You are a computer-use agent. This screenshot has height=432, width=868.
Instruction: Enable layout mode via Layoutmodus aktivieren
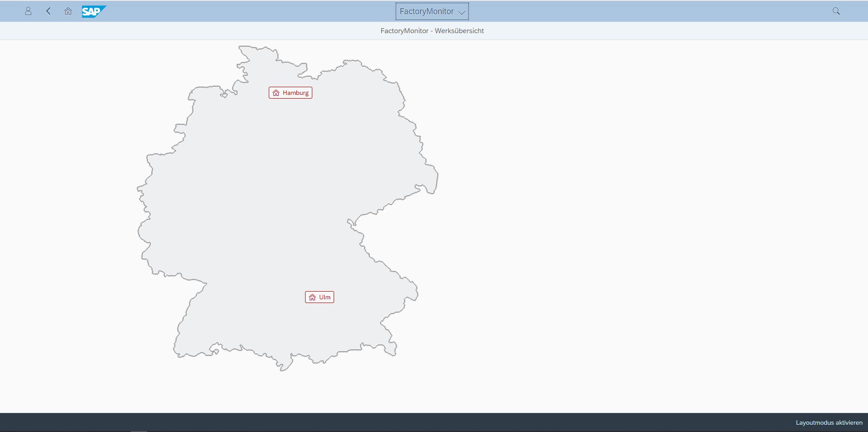(x=829, y=422)
